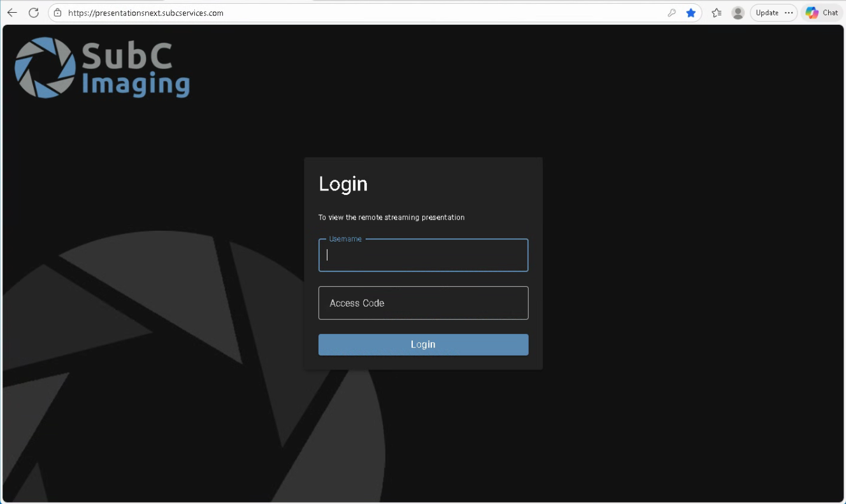Screen dimensions: 846x504
Task: Click the Login heading text
Action: pos(343,184)
